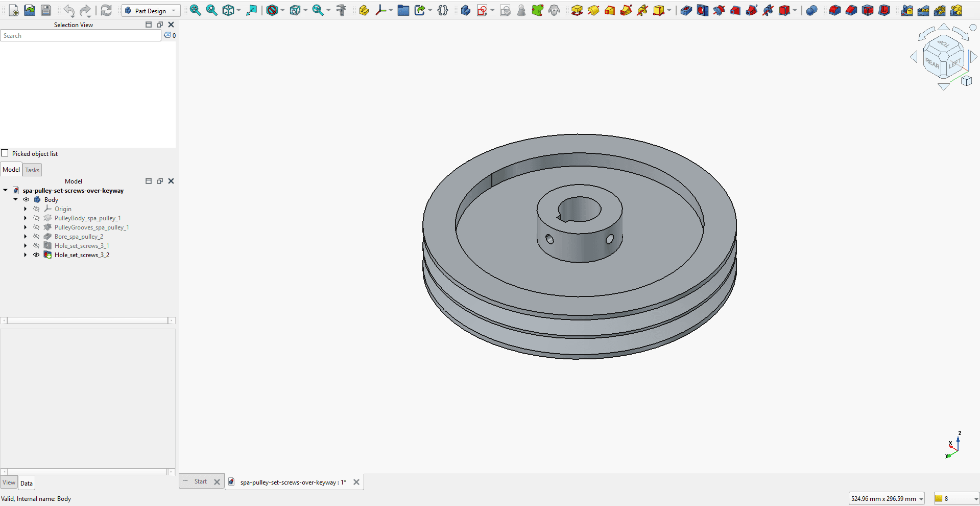This screenshot has width=980, height=506.
Task: Select PulleyGrooves_spa_pulley_1 in model tree
Action: pyautogui.click(x=91, y=227)
